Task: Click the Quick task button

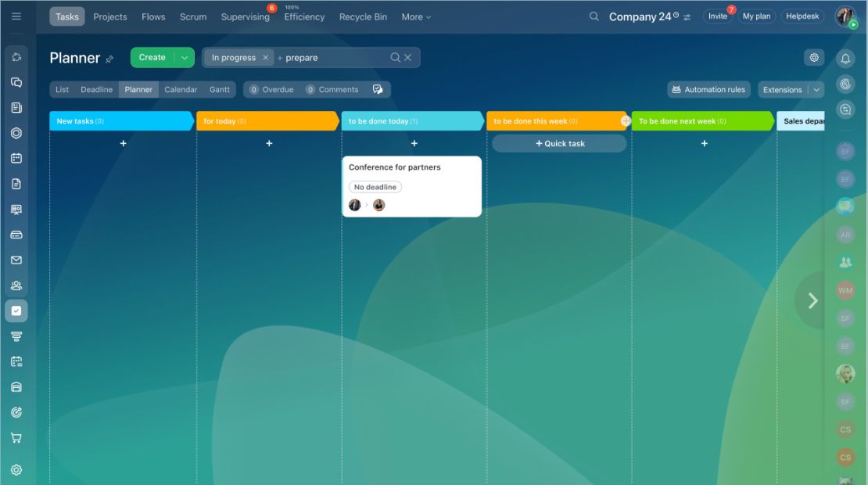Action: (x=560, y=143)
